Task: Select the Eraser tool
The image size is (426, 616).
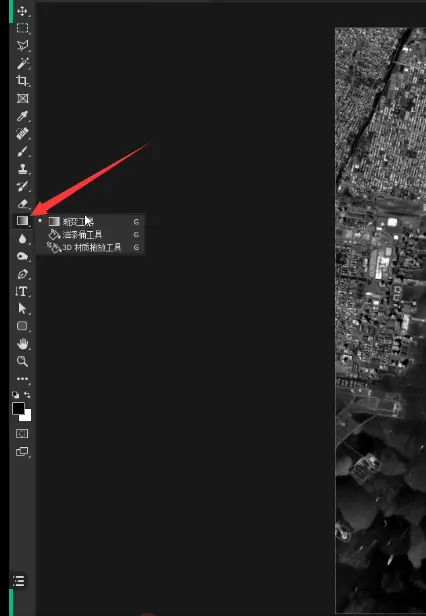Action: (22, 204)
